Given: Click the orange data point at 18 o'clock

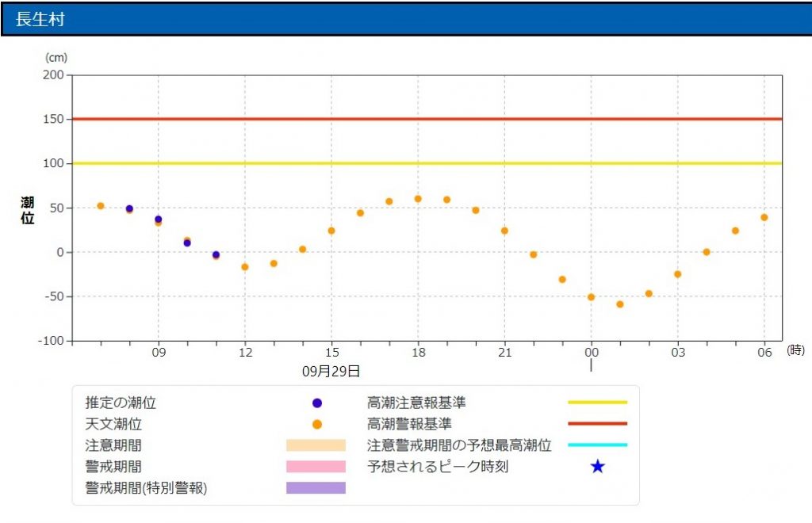Looking at the screenshot, I should tap(418, 199).
